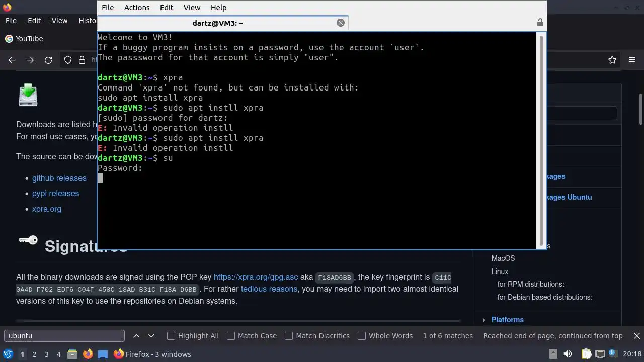Find previous match with up arrow
Viewport: 644px width, 362px height.
tap(136, 336)
